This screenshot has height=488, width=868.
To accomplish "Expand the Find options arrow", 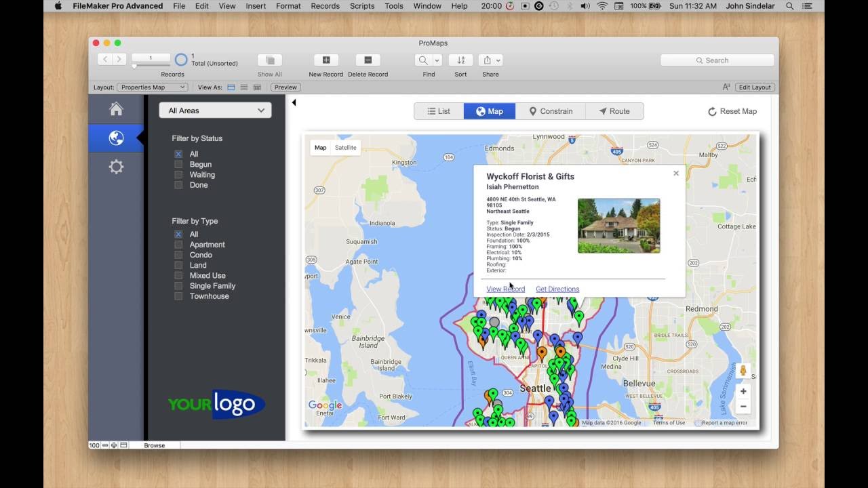I will [437, 60].
